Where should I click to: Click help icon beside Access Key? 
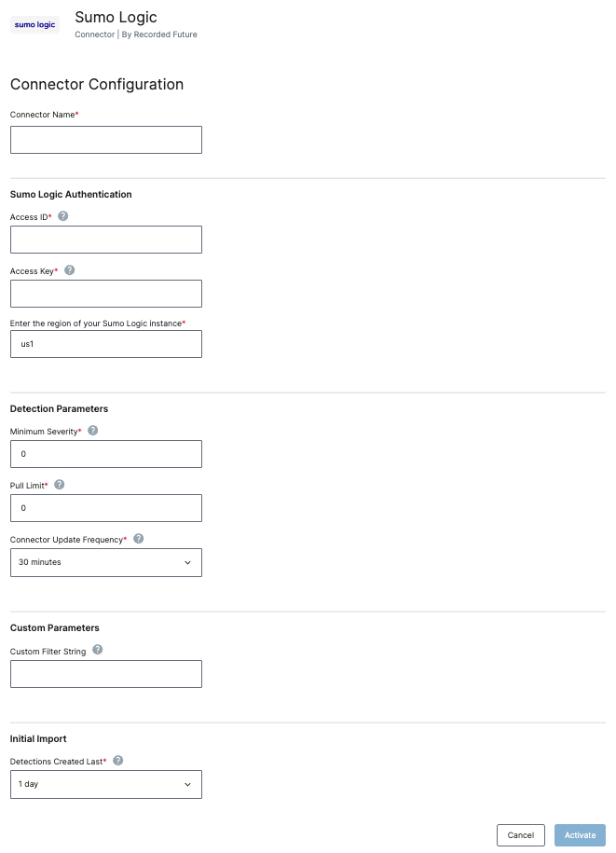click(70, 270)
